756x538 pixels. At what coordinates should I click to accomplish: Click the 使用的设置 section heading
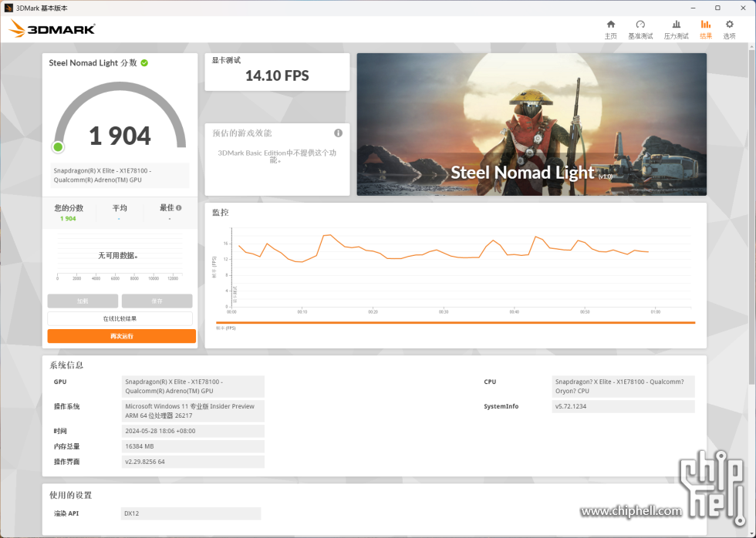point(70,495)
